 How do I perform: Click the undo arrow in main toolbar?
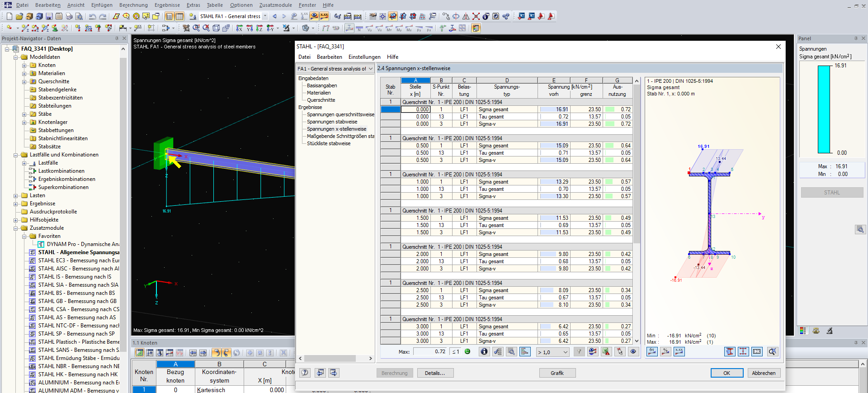coord(92,16)
